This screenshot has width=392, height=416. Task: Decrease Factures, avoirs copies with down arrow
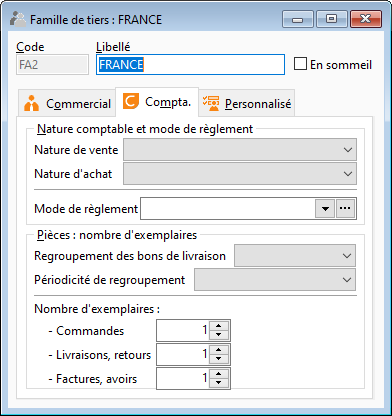(219, 383)
